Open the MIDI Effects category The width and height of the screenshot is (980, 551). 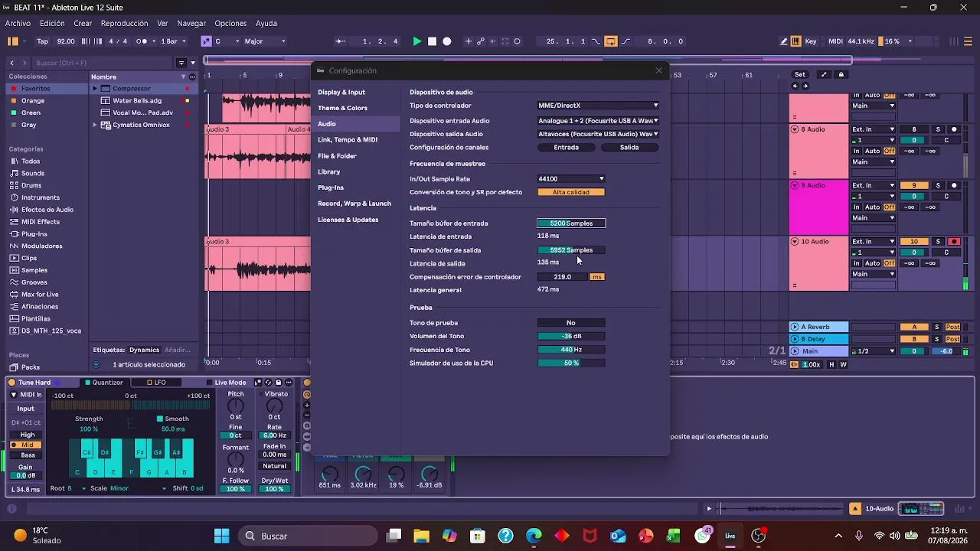[x=41, y=222]
